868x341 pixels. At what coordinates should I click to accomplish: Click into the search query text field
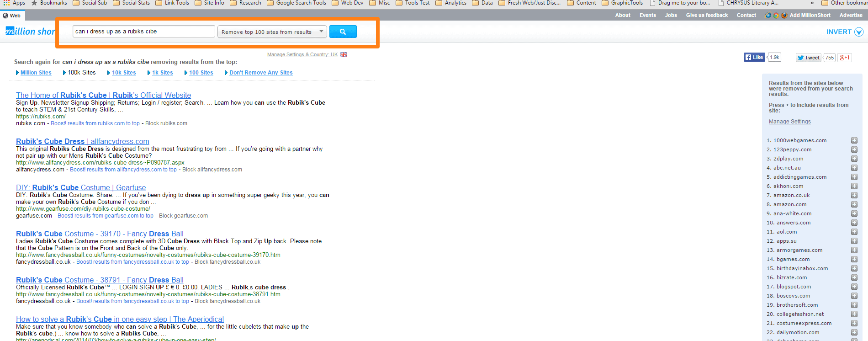(x=143, y=32)
